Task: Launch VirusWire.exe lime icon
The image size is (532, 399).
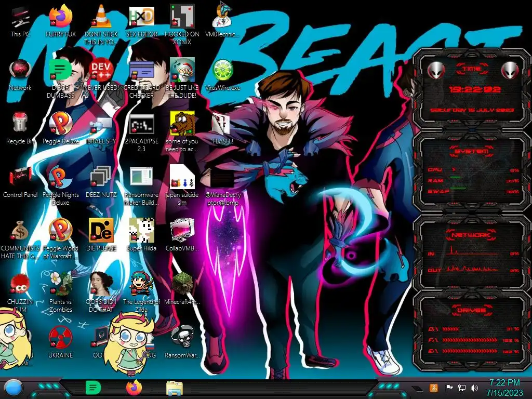Action: coord(222,75)
